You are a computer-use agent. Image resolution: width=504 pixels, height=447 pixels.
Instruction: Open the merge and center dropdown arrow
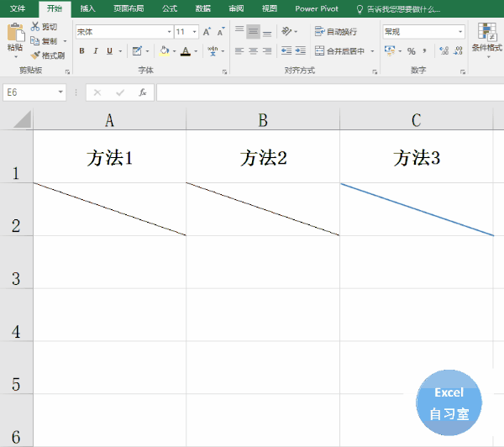click(372, 50)
